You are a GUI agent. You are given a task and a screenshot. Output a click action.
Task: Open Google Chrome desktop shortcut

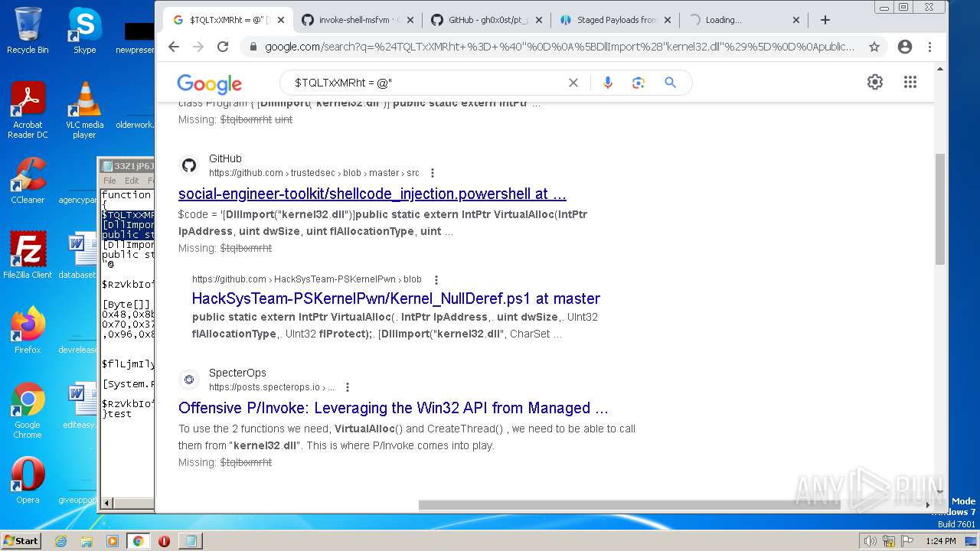click(28, 410)
